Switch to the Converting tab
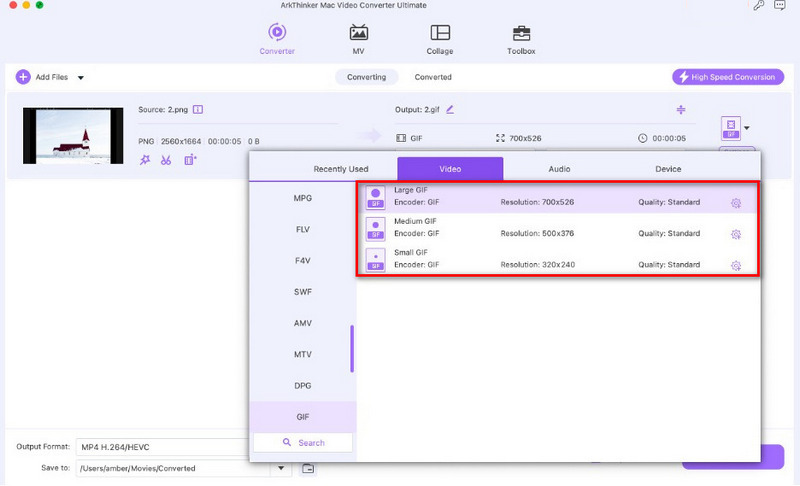The height and width of the screenshot is (486, 800). coord(366,77)
